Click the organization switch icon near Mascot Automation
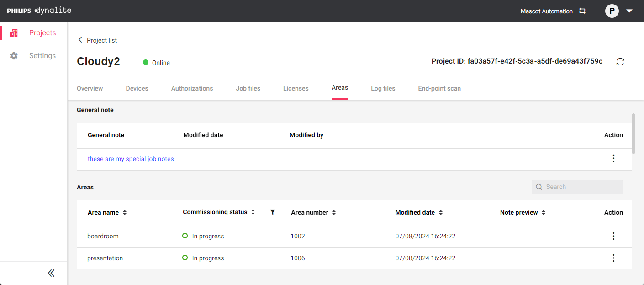 pos(582,11)
